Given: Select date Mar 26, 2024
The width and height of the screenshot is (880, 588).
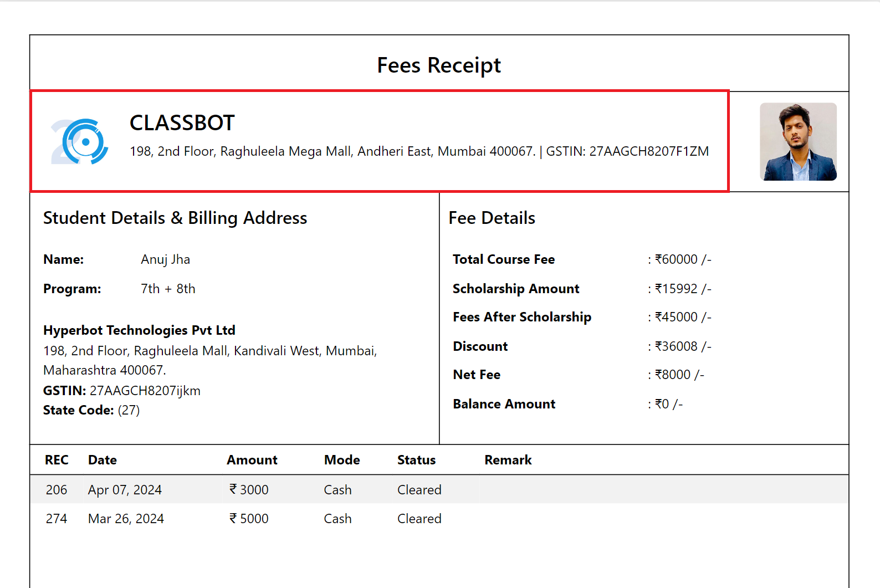Looking at the screenshot, I should (x=126, y=519).
